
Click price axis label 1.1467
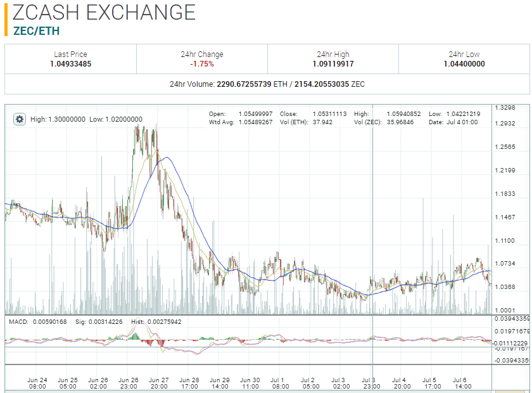tap(505, 217)
